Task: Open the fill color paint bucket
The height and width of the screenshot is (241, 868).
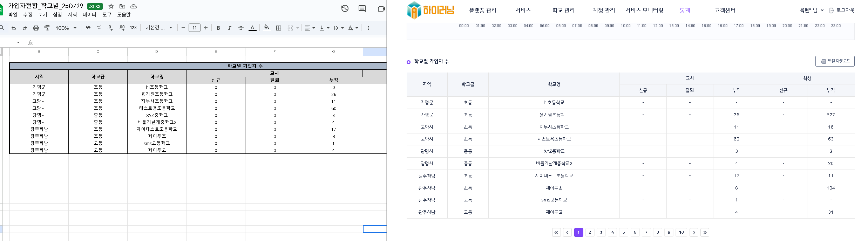Action: [x=267, y=28]
